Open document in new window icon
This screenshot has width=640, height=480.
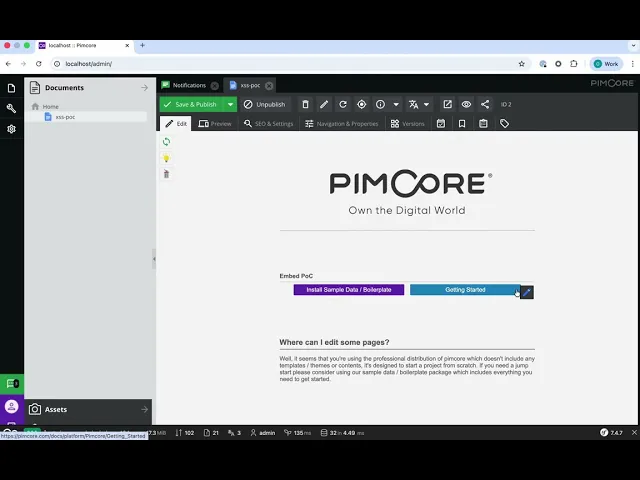coord(448,104)
